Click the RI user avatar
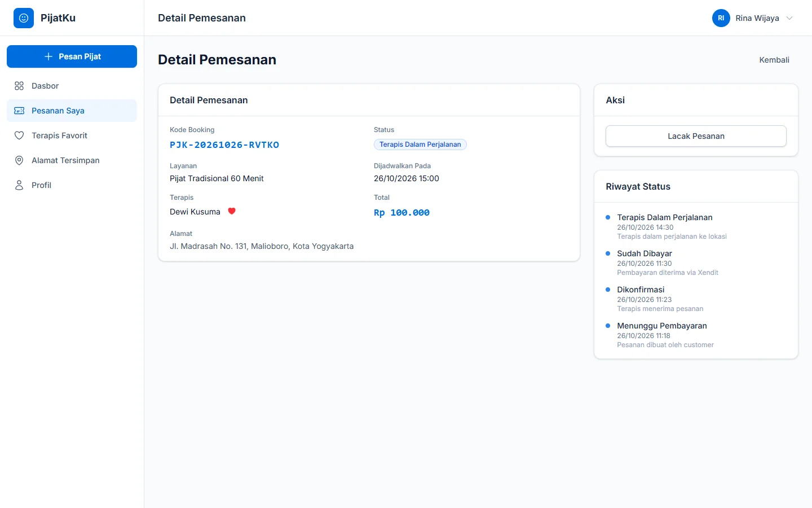 721,18
